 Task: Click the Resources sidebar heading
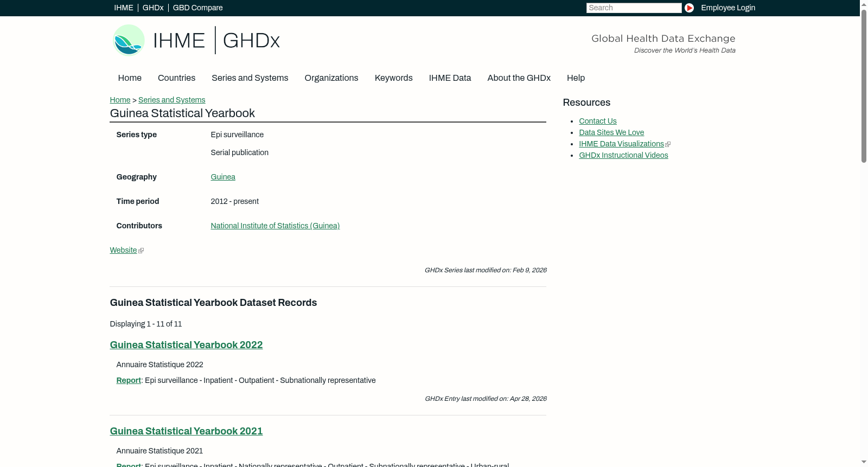point(586,103)
